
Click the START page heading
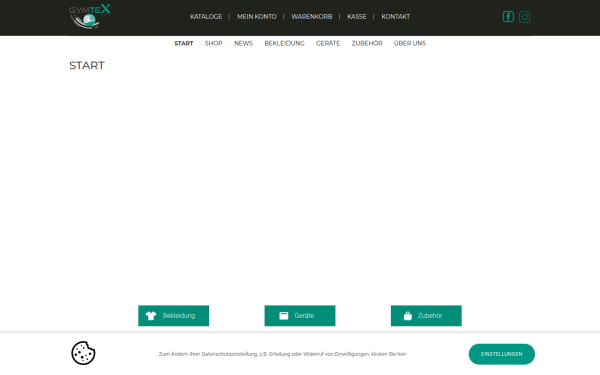(87, 65)
